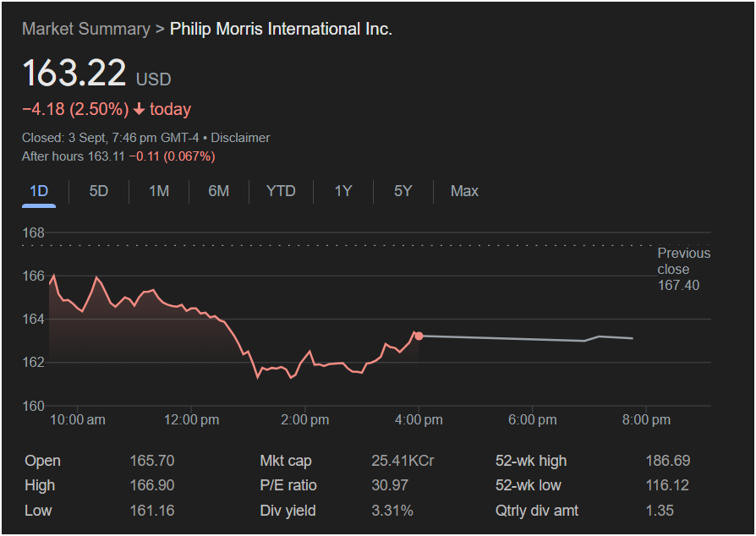Open the Market Summary breadcrumb link
756x536 pixels.
(x=86, y=29)
